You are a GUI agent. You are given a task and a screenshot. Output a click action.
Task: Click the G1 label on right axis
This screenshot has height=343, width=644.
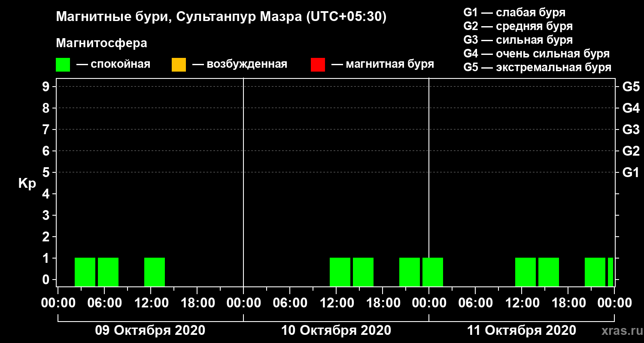coord(631,173)
